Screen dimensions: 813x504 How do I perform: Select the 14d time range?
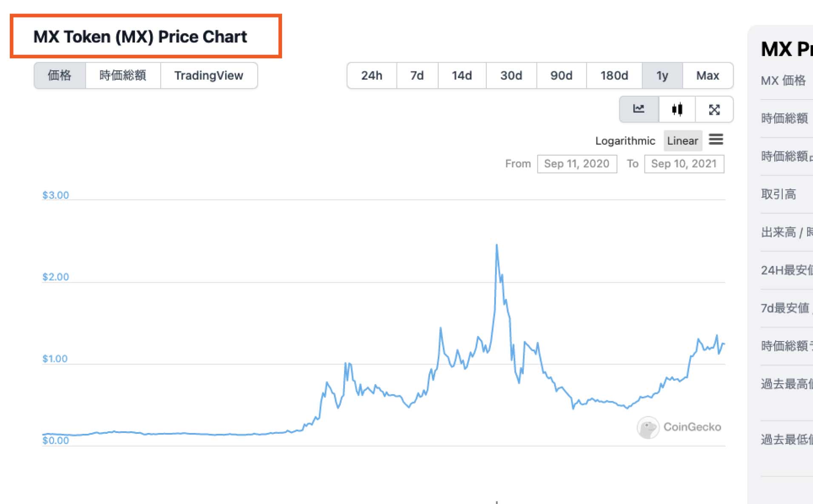(x=462, y=76)
